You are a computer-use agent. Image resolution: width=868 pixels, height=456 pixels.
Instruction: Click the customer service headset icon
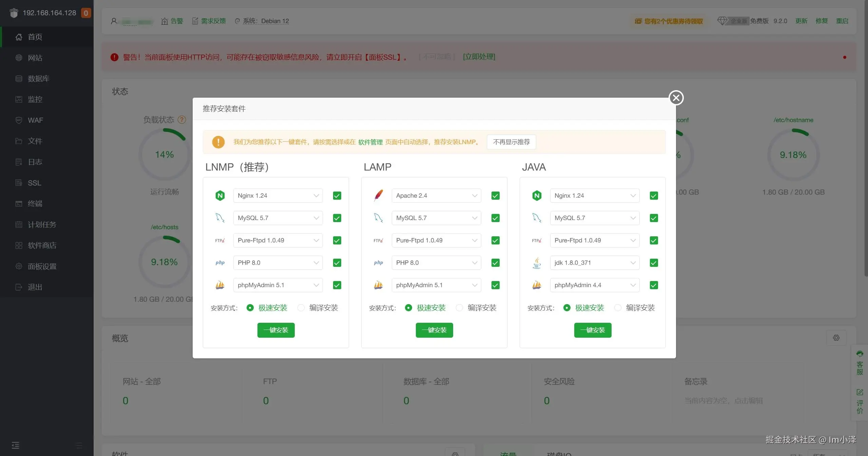pos(860,354)
